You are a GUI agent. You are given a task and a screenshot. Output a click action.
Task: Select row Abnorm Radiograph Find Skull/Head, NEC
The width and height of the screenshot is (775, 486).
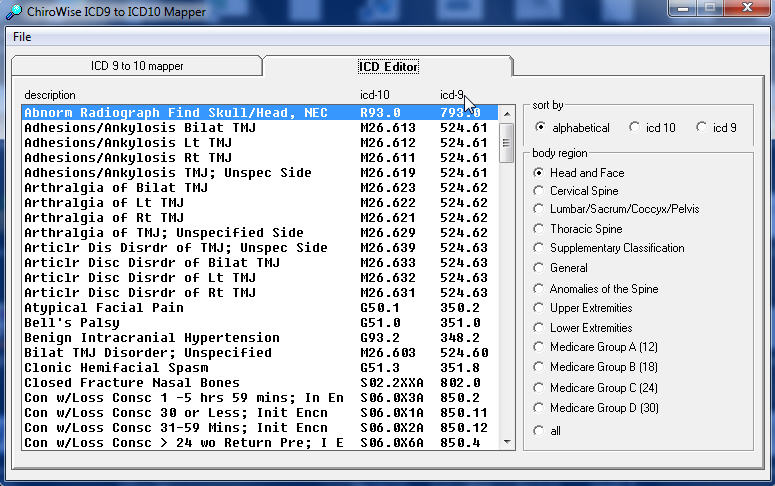point(260,113)
